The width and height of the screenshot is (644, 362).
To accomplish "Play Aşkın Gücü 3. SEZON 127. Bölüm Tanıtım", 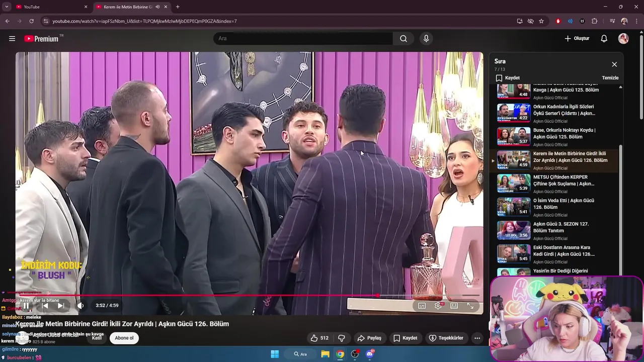I will tap(556, 231).
